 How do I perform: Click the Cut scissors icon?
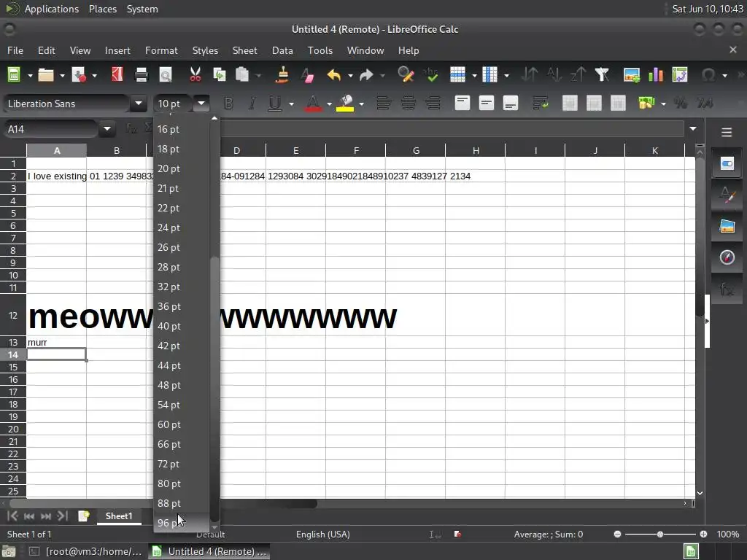(195, 75)
